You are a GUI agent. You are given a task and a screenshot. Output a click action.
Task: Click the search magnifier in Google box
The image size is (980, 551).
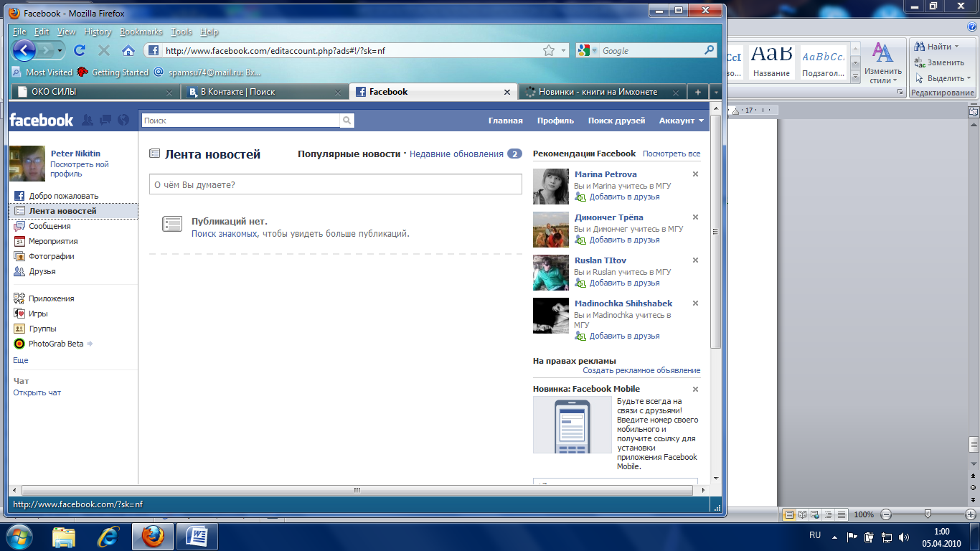[709, 50]
